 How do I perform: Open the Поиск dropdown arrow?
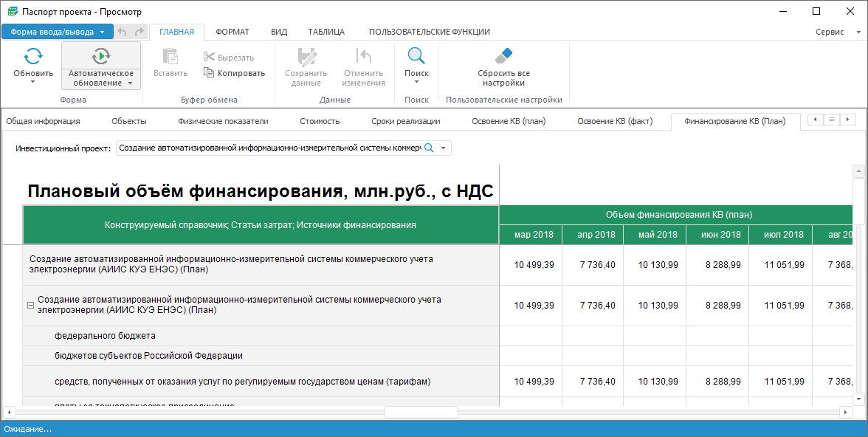pos(416,82)
